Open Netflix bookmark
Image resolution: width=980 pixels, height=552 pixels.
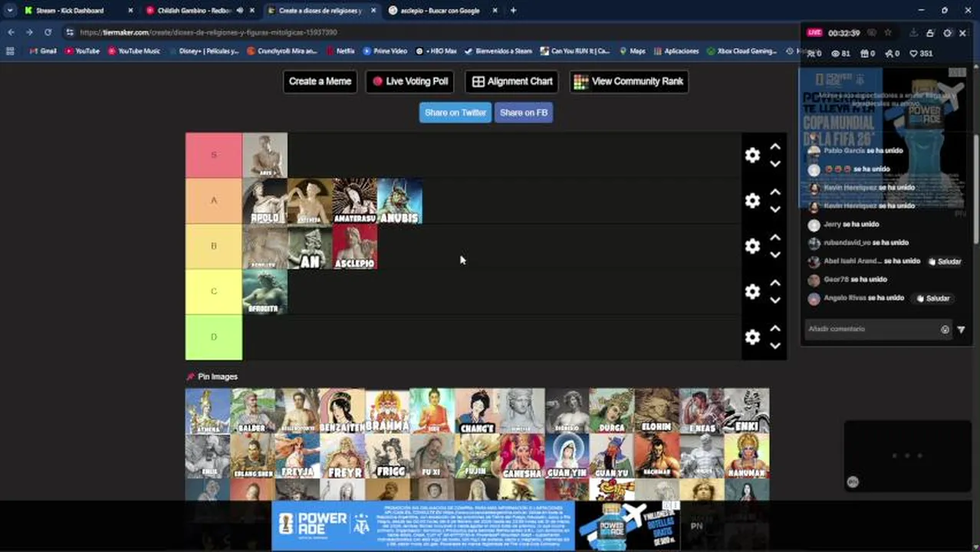pos(340,51)
